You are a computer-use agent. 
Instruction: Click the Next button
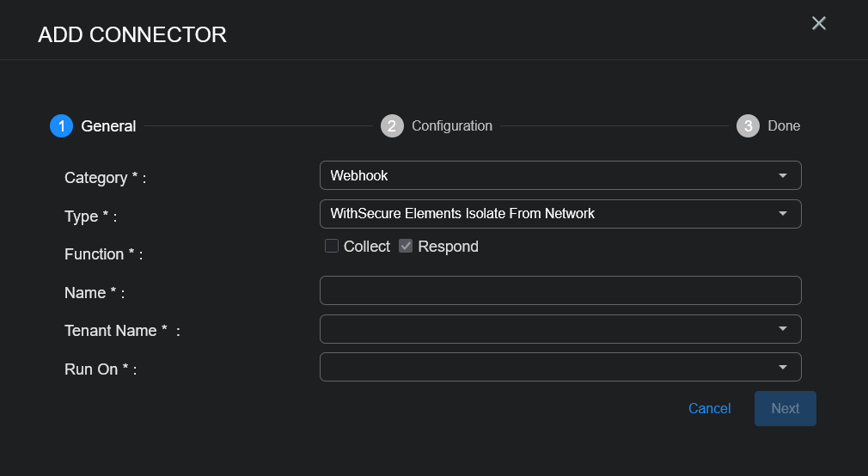(785, 409)
